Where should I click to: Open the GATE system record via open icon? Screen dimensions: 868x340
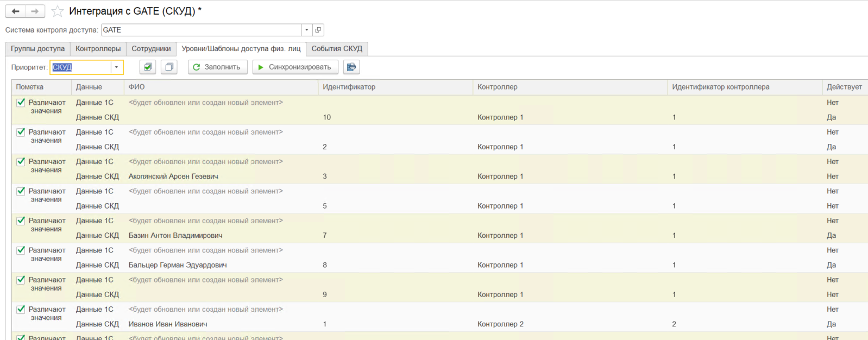point(318,30)
